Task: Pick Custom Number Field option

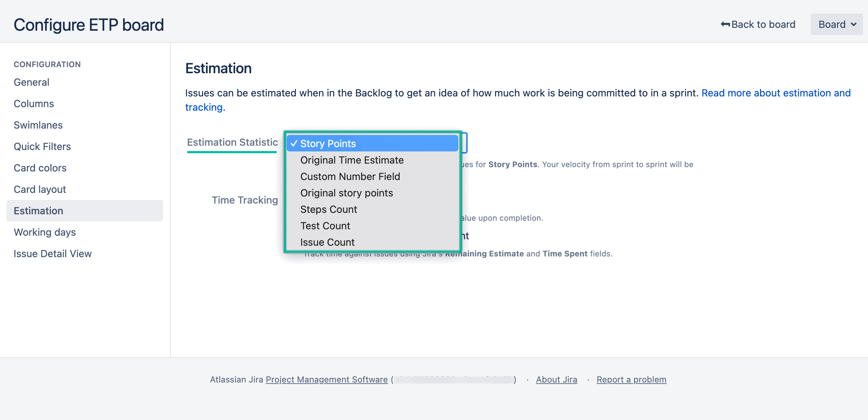Action: coord(350,176)
